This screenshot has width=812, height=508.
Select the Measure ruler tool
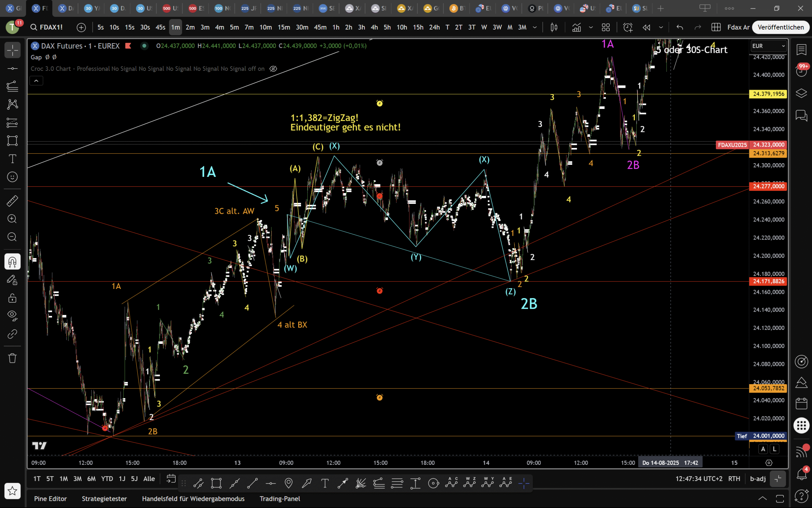(12, 201)
